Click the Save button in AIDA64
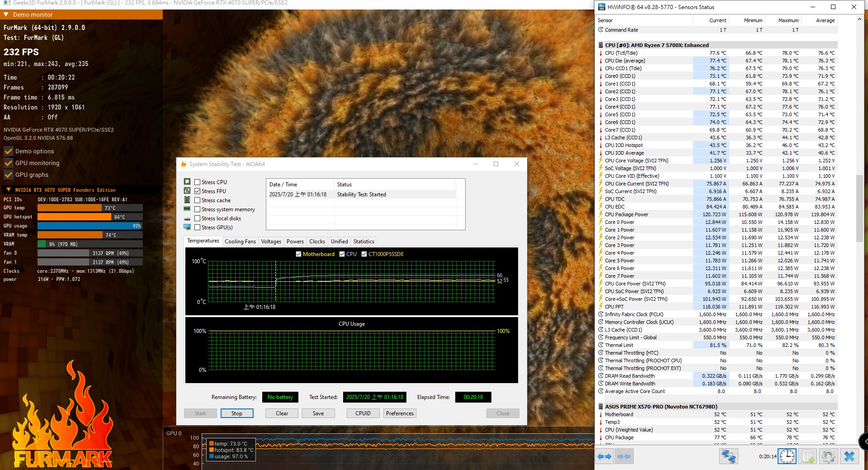The width and height of the screenshot is (868, 470). [318, 413]
